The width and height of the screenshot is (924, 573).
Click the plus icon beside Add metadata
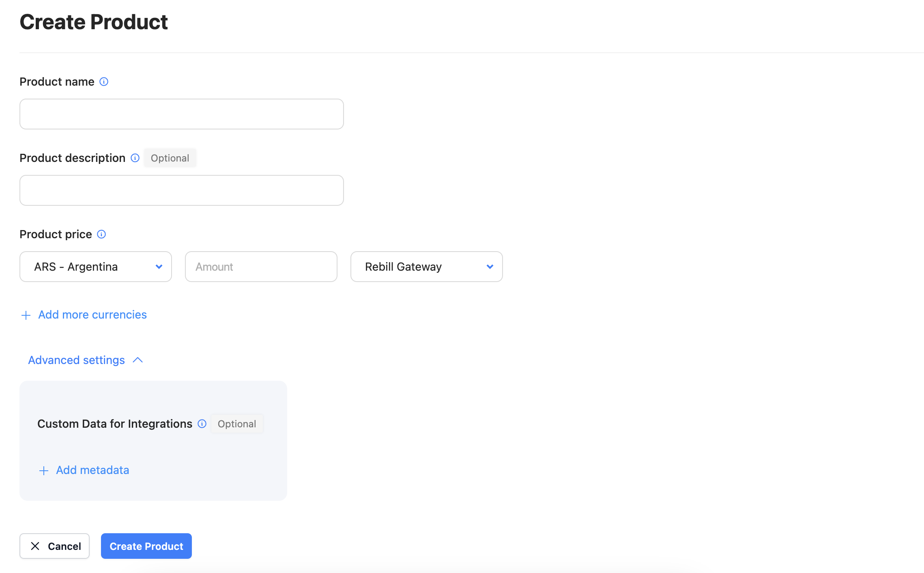point(43,470)
